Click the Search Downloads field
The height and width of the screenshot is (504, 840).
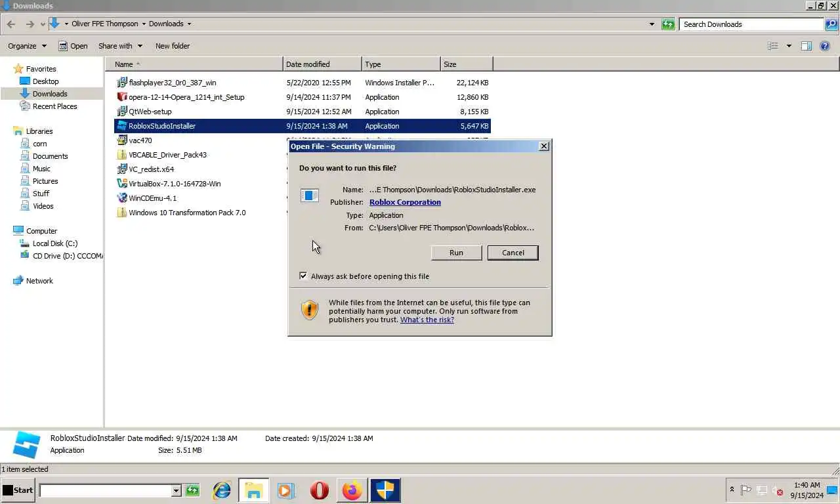[x=751, y=24]
